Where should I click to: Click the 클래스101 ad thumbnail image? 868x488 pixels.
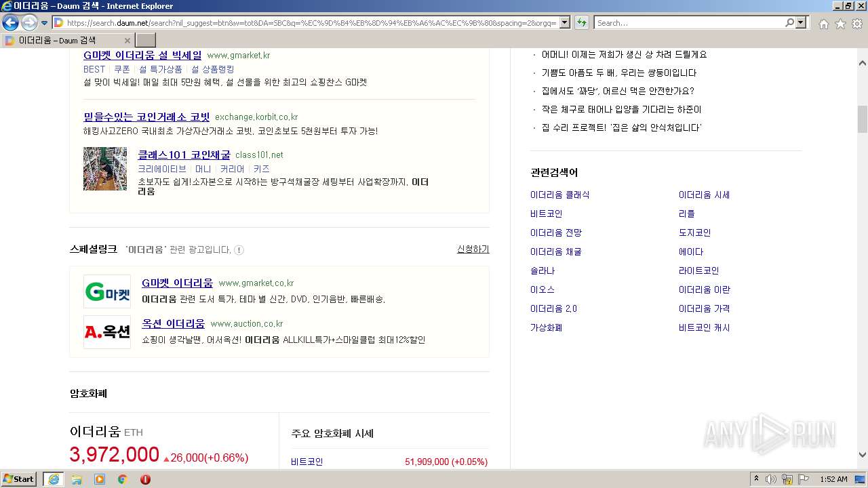pyautogui.click(x=105, y=169)
